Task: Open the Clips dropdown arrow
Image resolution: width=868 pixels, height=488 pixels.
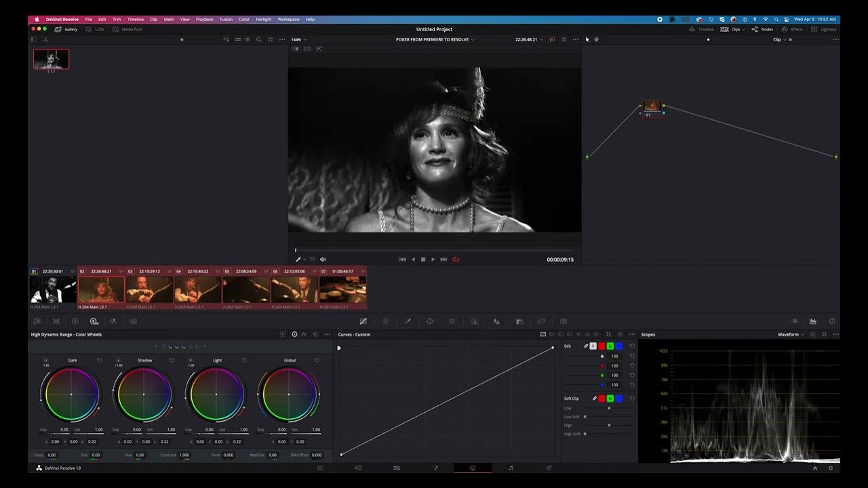Action: 744,29
